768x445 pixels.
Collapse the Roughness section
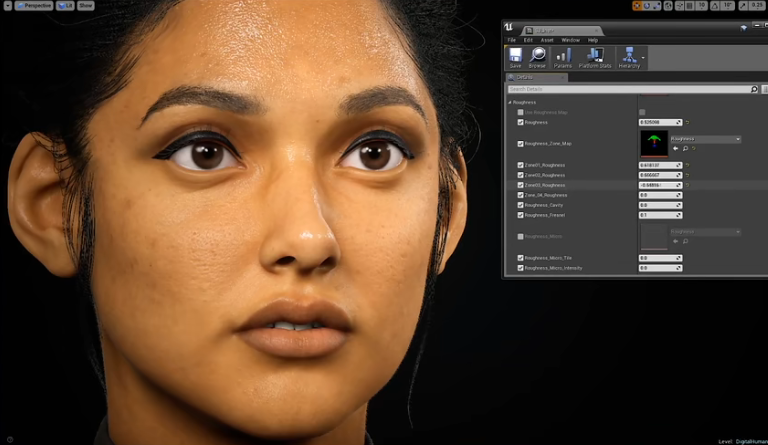[510, 102]
